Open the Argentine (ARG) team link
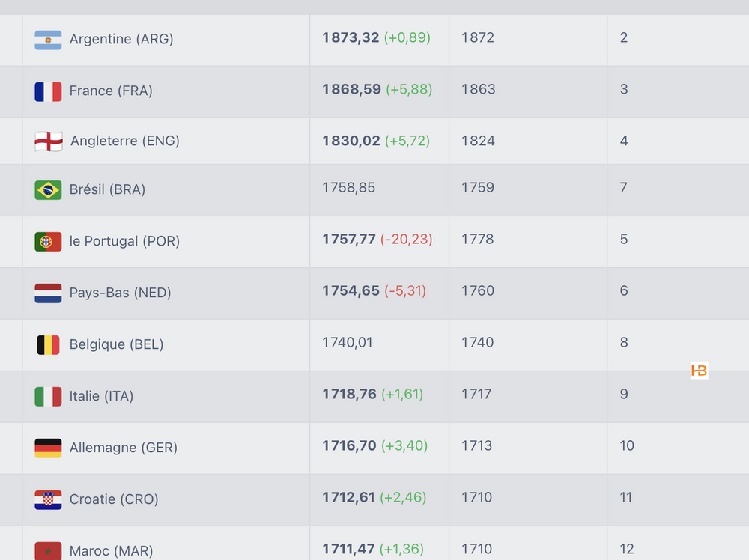Image resolution: width=749 pixels, height=560 pixels. (121, 39)
